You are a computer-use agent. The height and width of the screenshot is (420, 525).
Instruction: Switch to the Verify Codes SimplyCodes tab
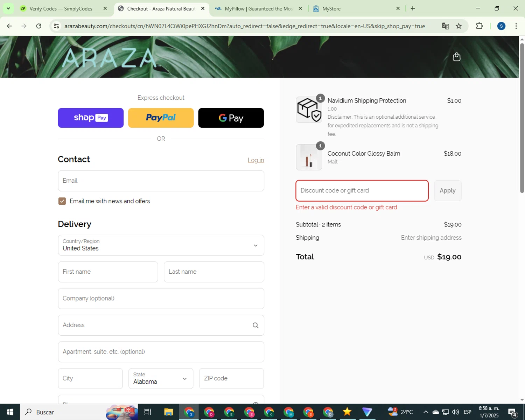click(61, 9)
